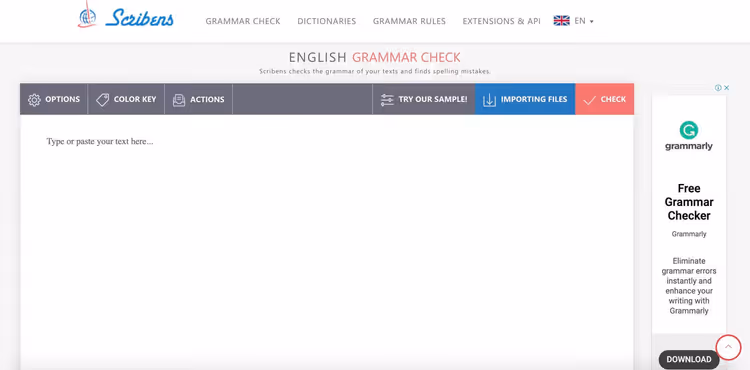Open the Extensions & API menu
Viewport: 750px width, 370px height.
(x=501, y=21)
